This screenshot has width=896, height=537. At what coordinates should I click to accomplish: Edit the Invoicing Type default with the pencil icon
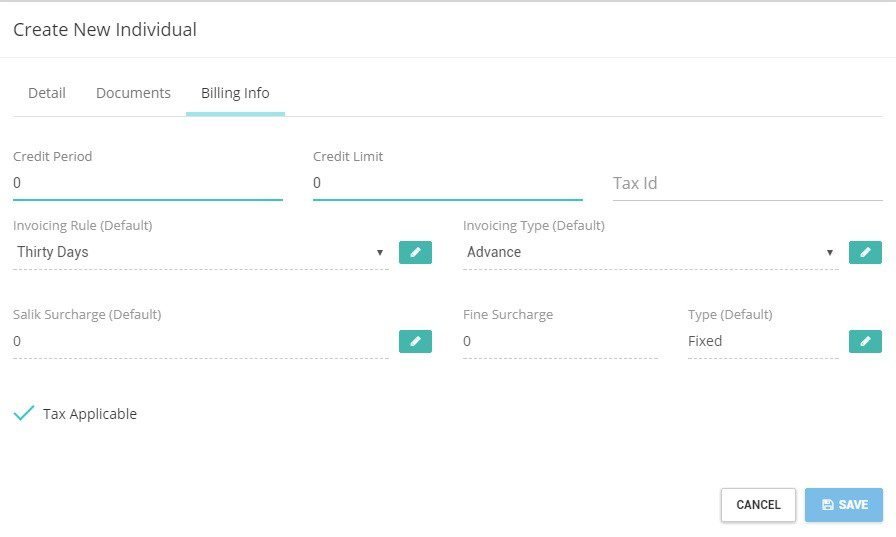pyautogui.click(x=865, y=252)
